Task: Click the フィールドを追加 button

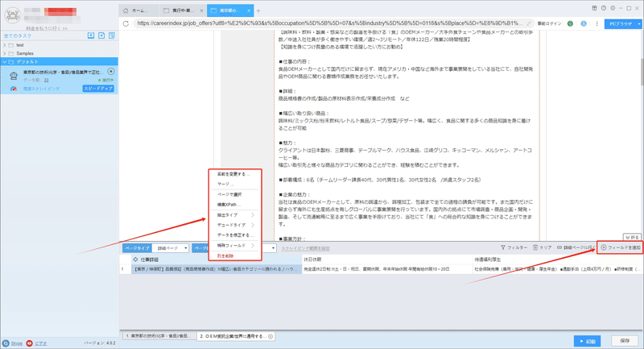Action: coord(621,247)
